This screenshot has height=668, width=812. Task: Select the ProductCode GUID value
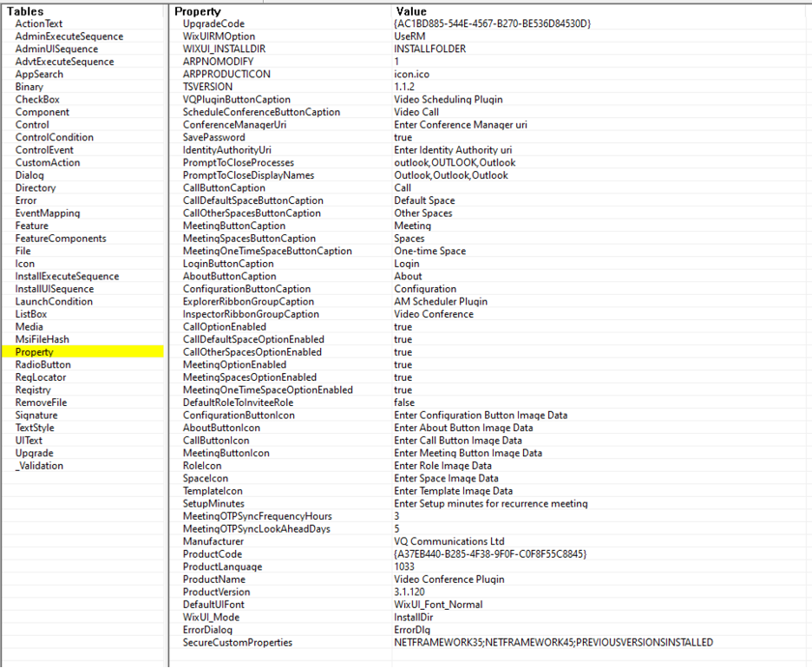pyautogui.click(x=490, y=554)
